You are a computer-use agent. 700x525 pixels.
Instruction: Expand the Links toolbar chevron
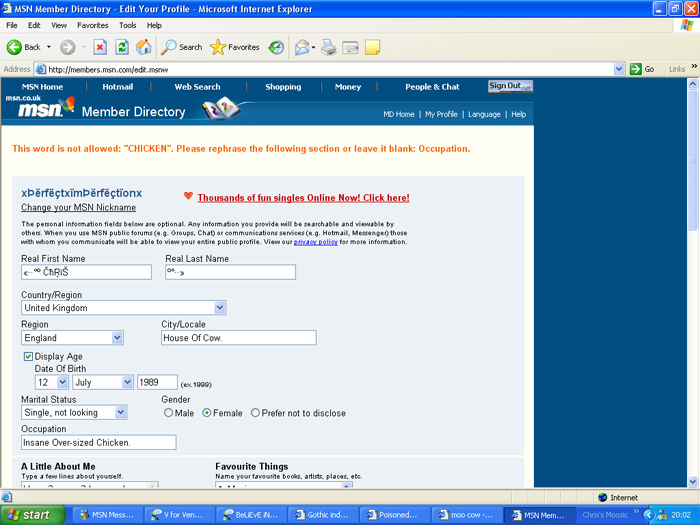click(694, 67)
